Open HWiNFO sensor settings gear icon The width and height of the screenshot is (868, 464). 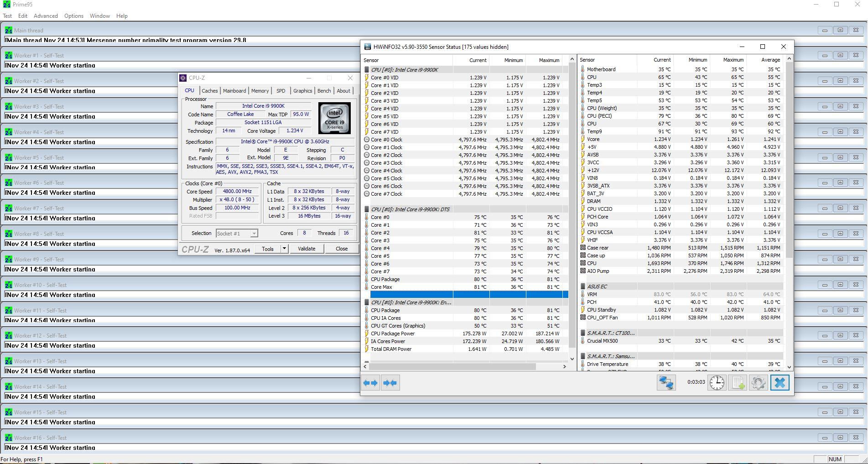[x=759, y=383]
